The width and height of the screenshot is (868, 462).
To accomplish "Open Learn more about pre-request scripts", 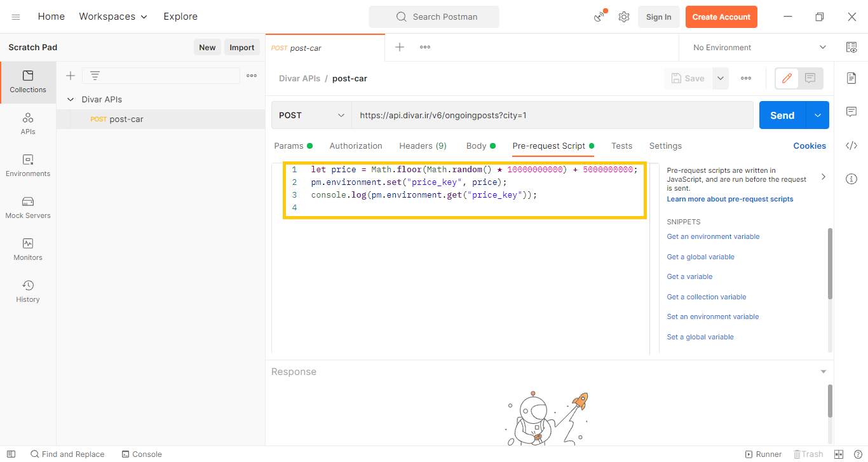I will [x=730, y=199].
